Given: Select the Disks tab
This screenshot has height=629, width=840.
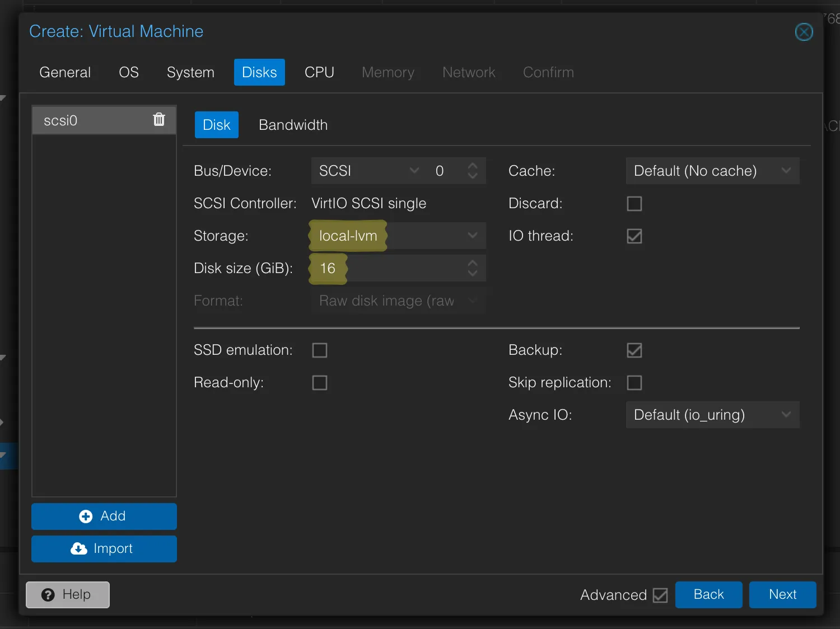Looking at the screenshot, I should pos(259,72).
